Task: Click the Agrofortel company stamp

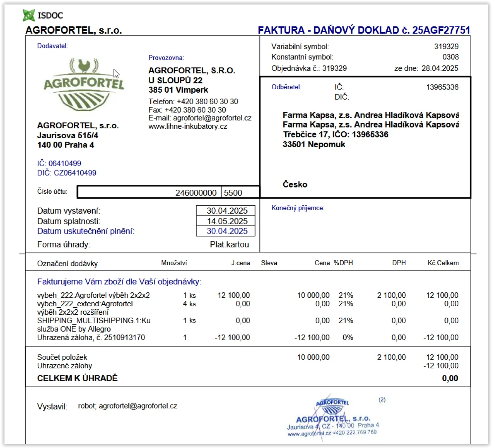Action: click(x=333, y=417)
